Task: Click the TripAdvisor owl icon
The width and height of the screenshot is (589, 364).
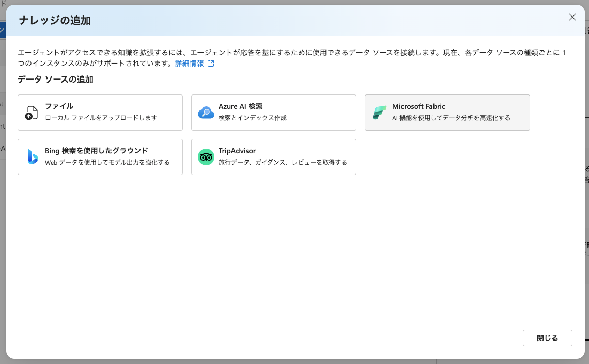Action: tap(206, 157)
